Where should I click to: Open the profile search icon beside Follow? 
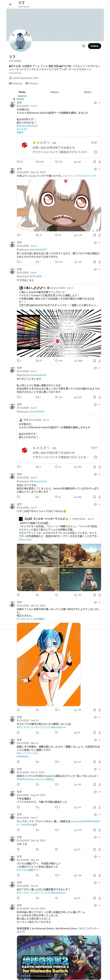83,46
